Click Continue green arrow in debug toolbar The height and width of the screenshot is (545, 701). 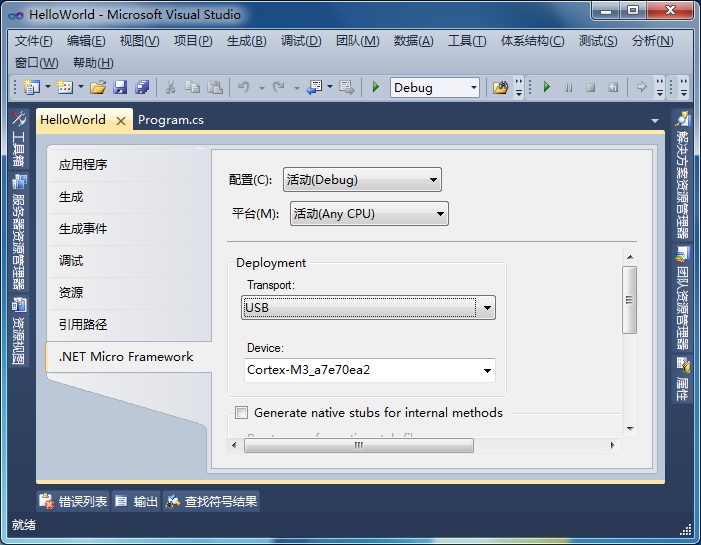pyautogui.click(x=546, y=87)
